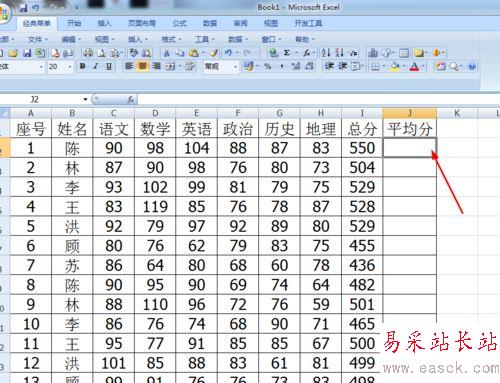Screen dimensions: 500x383
Task: Decrease decimal places
Action: coord(309,66)
